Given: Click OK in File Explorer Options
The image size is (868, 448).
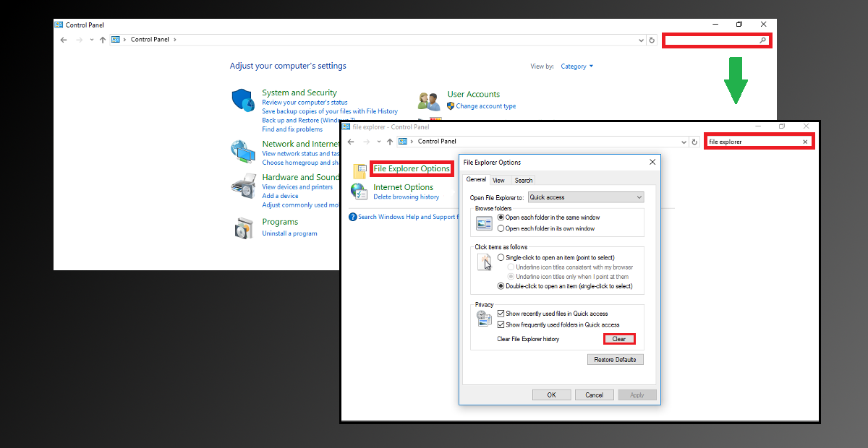Looking at the screenshot, I should pyautogui.click(x=551, y=395).
